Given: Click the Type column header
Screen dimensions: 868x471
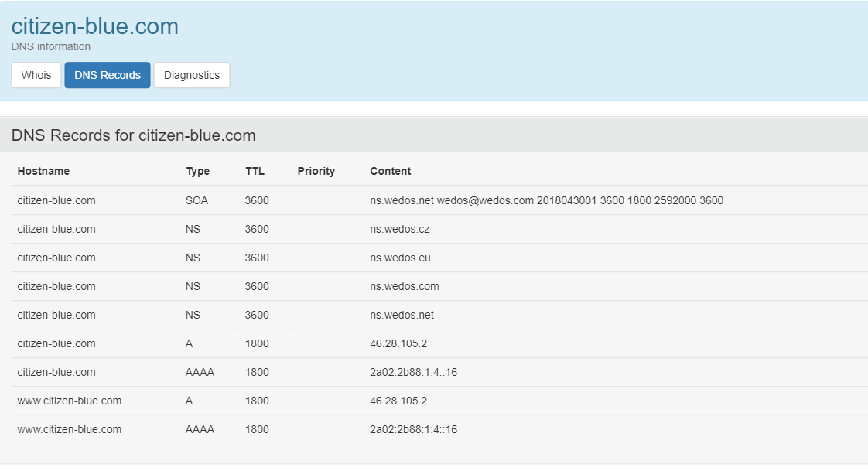Looking at the screenshot, I should coord(197,171).
